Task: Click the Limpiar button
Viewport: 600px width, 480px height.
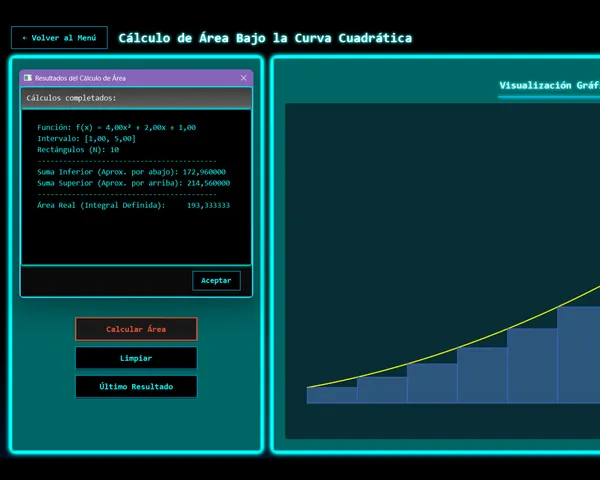Action: 136,358
